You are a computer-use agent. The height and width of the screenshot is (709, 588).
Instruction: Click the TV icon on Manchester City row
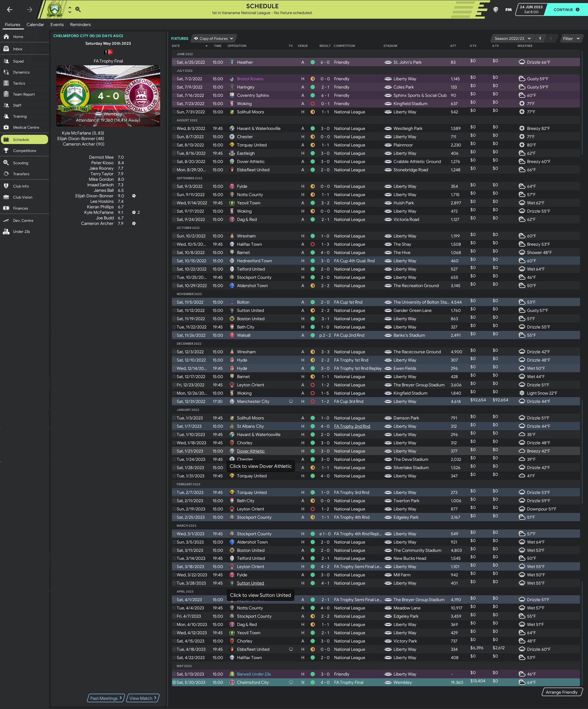coord(291,401)
